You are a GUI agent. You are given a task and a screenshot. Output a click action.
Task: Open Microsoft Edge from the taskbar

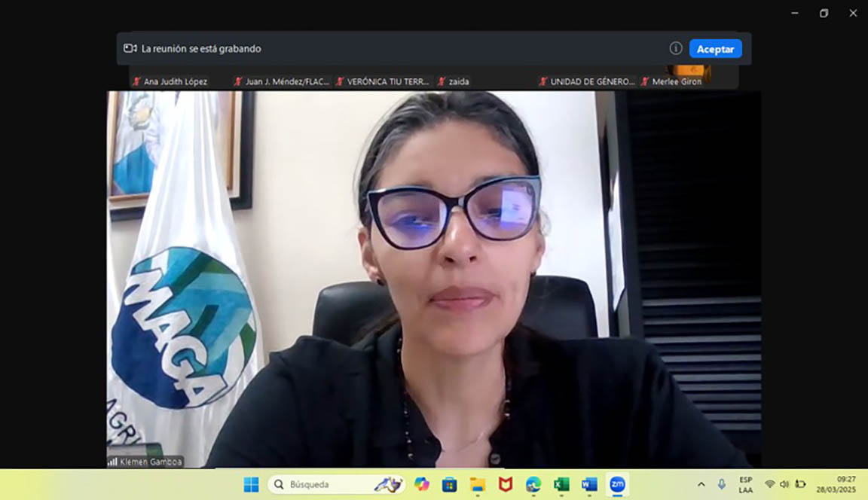(533, 484)
